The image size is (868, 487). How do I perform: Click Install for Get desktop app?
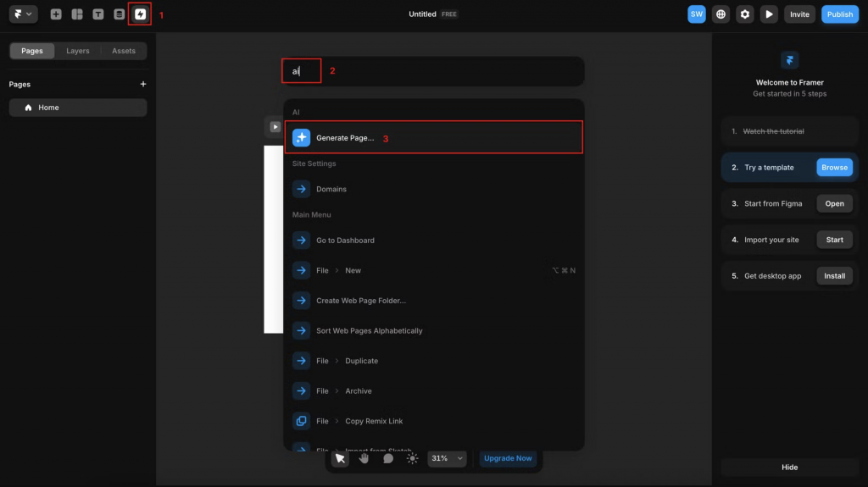click(834, 275)
